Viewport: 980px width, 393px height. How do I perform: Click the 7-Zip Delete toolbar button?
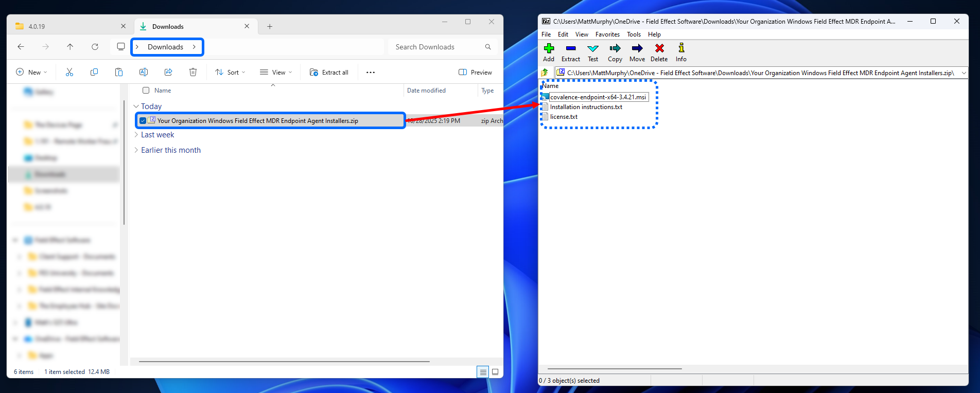[x=659, y=52]
